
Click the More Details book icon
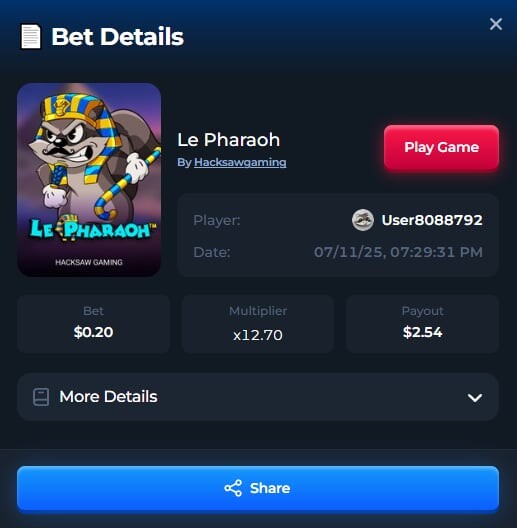coord(41,397)
